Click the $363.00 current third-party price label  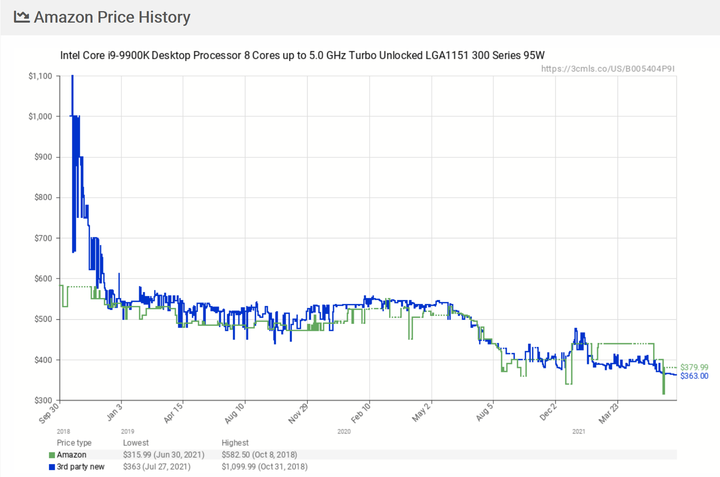click(694, 376)
